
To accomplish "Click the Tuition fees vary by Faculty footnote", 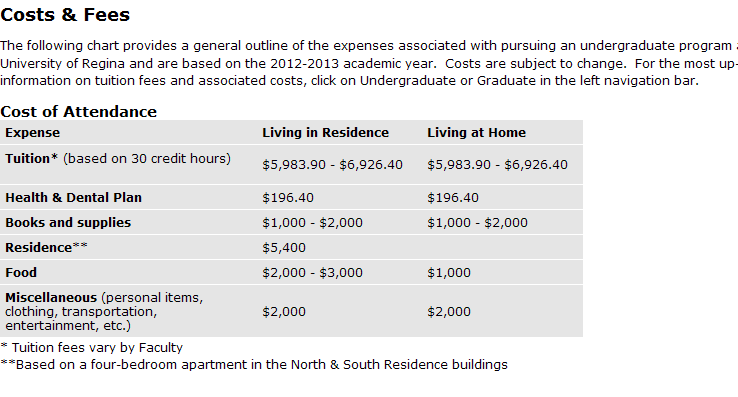I will (x=91, y=348).
